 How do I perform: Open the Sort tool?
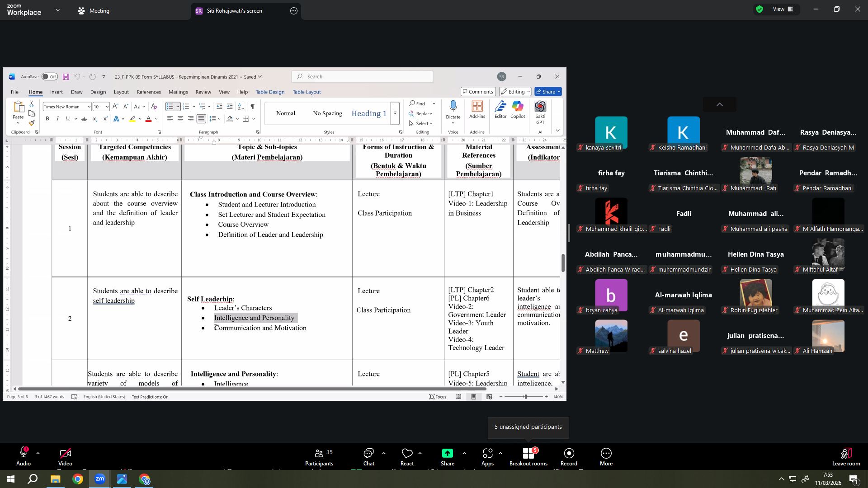241,107
